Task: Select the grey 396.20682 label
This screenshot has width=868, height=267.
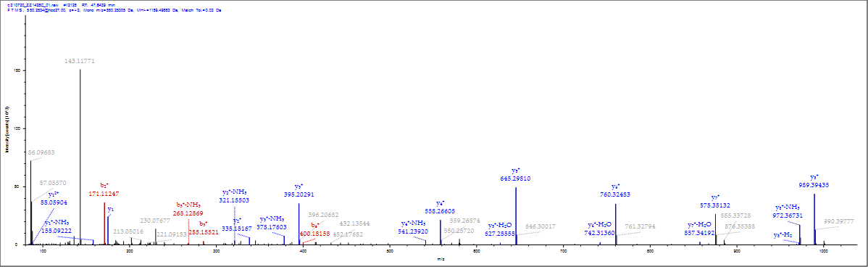Action: coord(323,215)
